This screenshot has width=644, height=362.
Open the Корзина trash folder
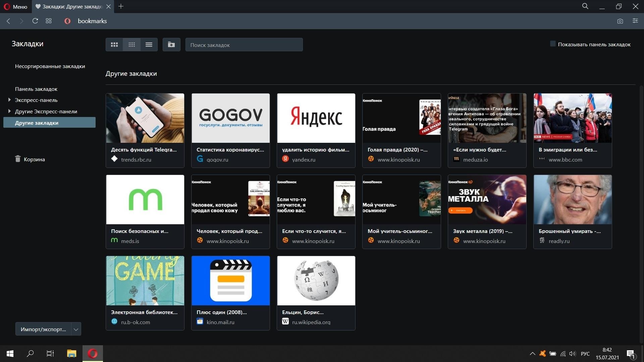point(30,159)
